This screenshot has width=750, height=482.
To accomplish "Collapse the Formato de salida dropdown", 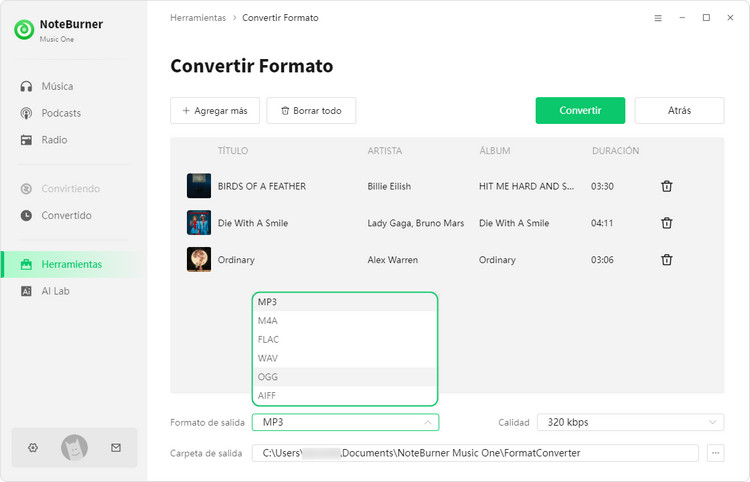I will click(x=345, y=422).
